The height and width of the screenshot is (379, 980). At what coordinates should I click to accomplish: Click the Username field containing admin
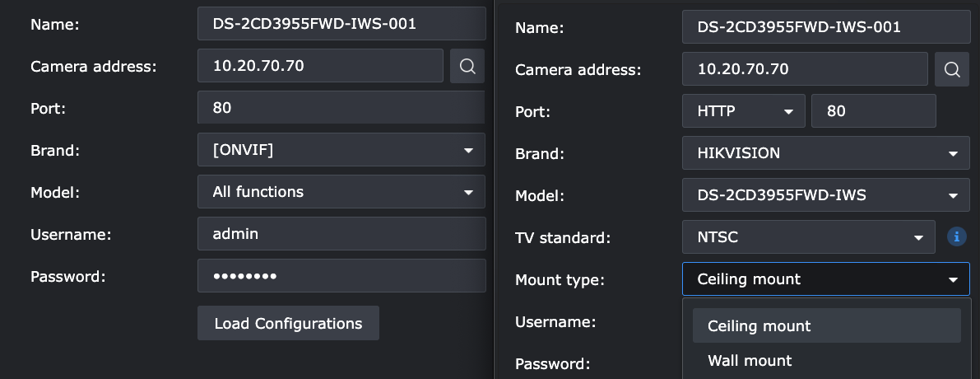(341, 234)
